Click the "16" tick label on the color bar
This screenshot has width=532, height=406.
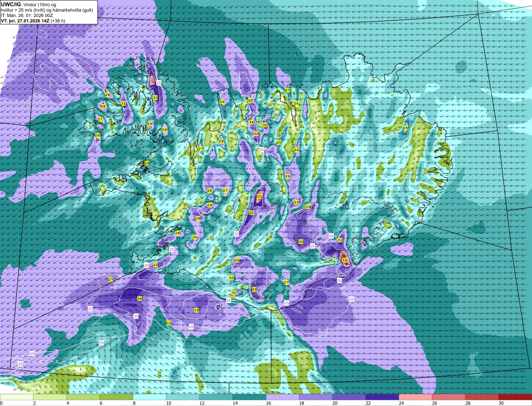(268, 403)
